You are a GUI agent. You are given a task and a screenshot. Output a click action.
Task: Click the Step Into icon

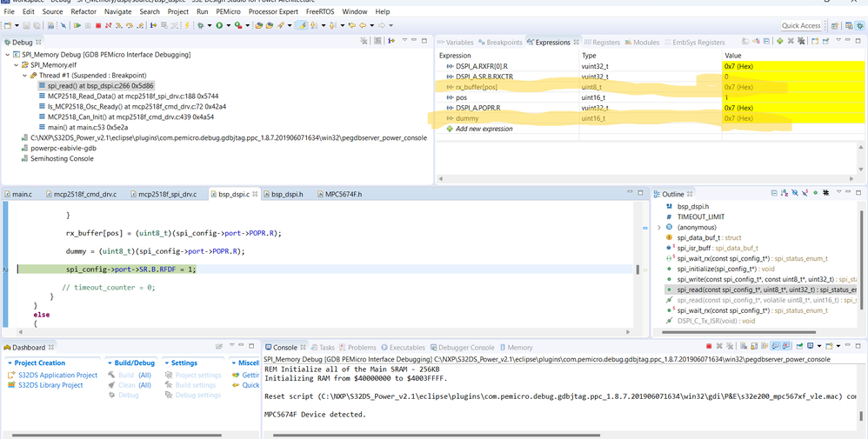pos(119,25)
